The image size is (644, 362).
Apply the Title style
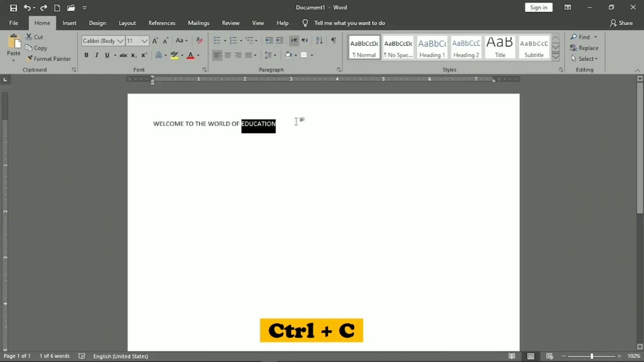pyautogui.click(x=500, y=48)
